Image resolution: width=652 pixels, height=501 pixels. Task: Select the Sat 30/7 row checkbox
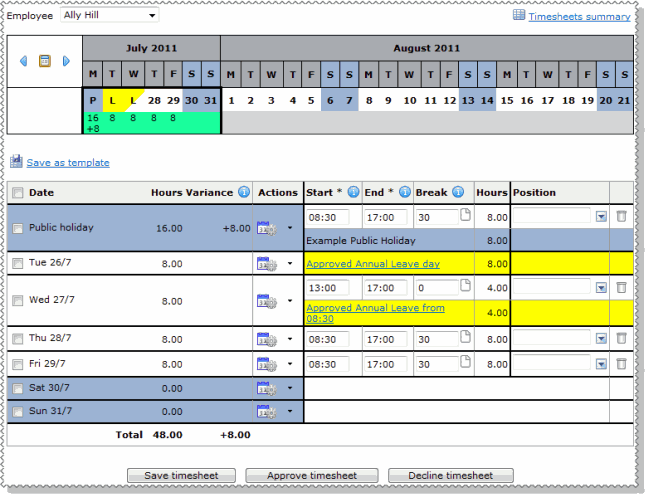click(x=17, y=388)
